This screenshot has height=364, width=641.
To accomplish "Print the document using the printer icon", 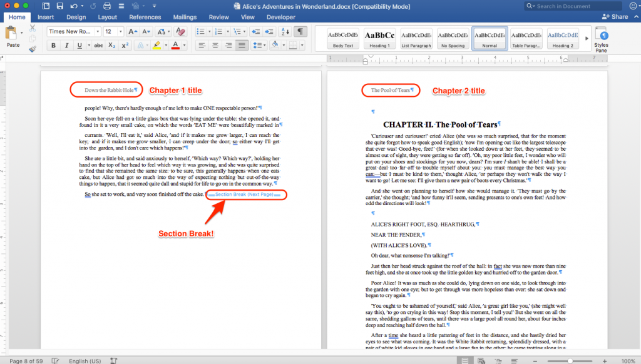I will pyautogui.click(x=107, y=6).
